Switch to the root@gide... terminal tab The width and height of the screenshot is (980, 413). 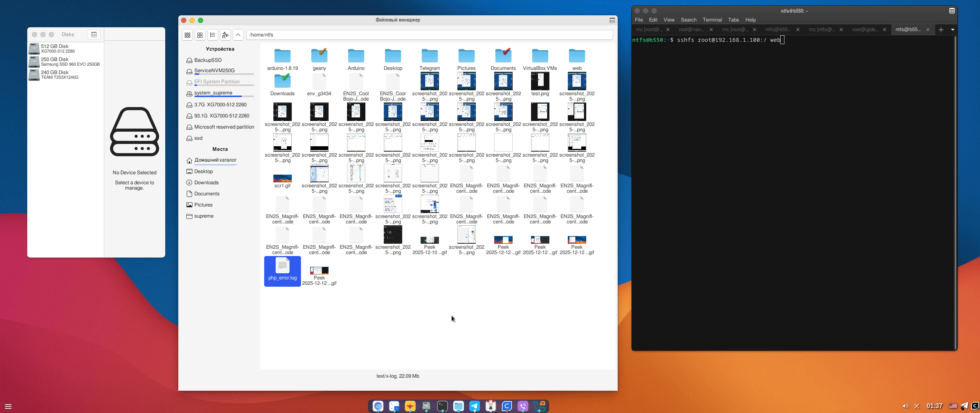click(865, 30)
